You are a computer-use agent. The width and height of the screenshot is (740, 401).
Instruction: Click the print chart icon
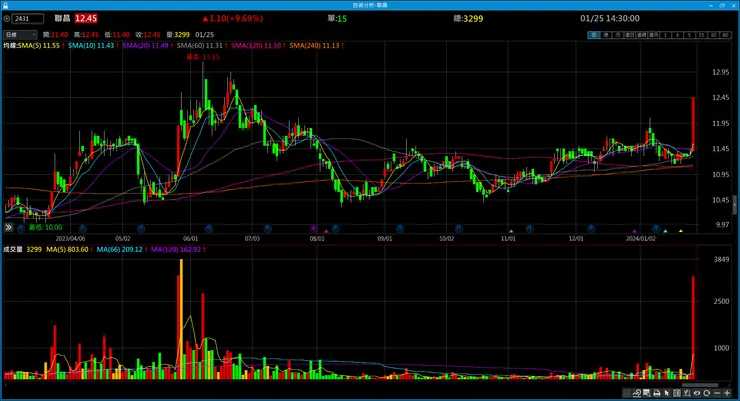(x=656, y=393)
